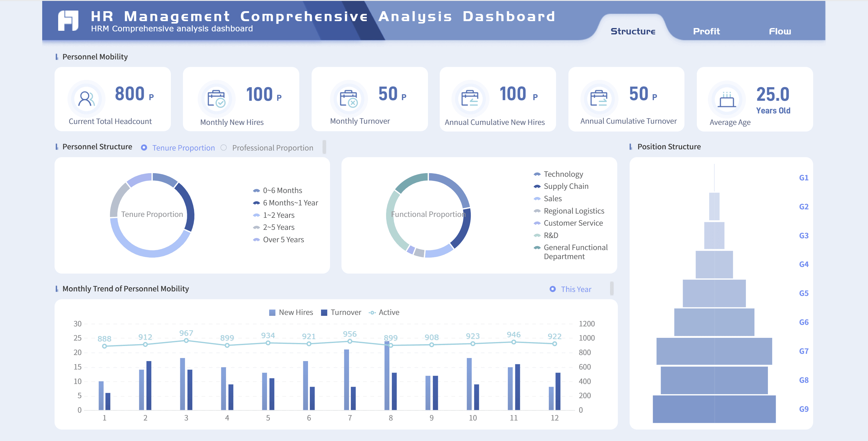Toggle the Turnover series legend

341,312
